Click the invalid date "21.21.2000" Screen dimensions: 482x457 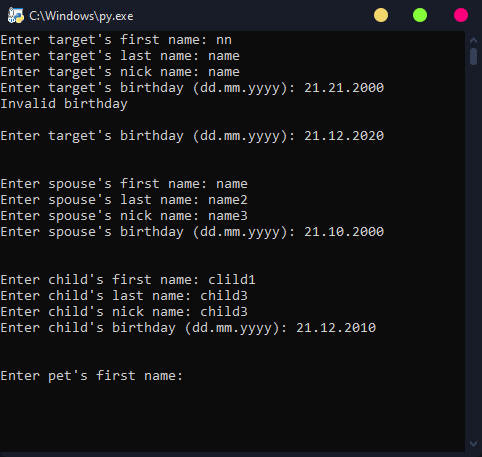(x=344, y=88)
